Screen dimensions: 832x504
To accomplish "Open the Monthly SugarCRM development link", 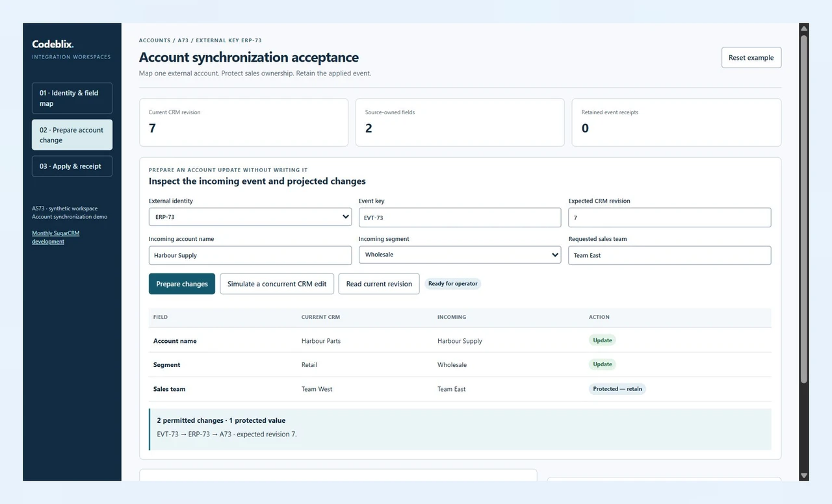I will (x=56, y=237).
